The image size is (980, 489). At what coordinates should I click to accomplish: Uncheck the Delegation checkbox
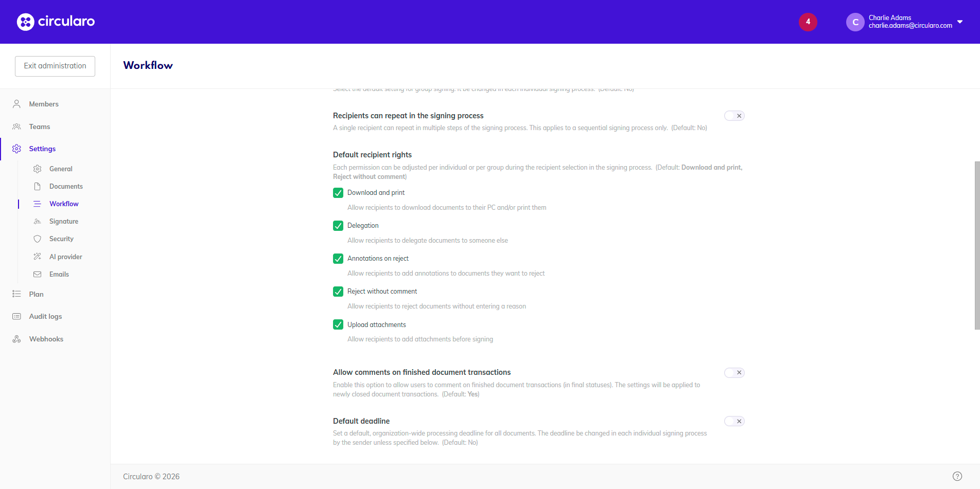pyautogui.click(x=338, y=226)
